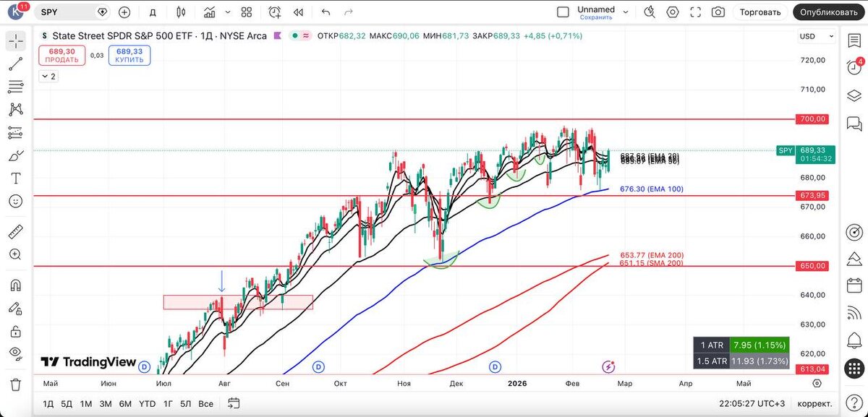The width and height of the screenshot is (868, 417).
Task: Open the economic calendar in right sidebar
Action: pos(854,284)
